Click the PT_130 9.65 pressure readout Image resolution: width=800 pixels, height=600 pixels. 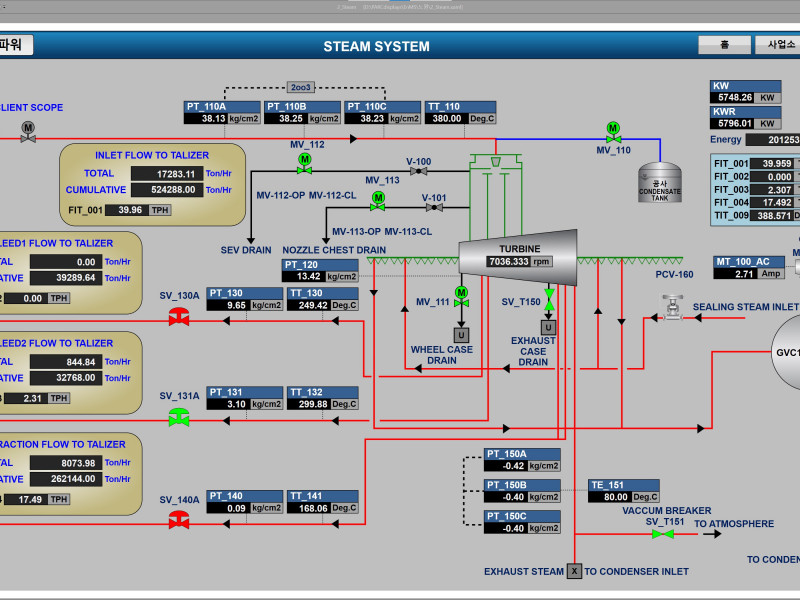244,299
